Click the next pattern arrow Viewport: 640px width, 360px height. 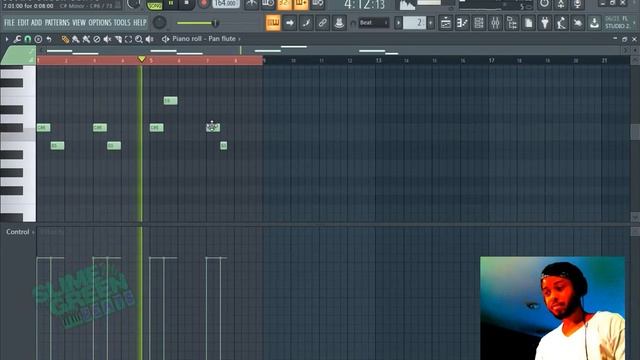[431, 23]
